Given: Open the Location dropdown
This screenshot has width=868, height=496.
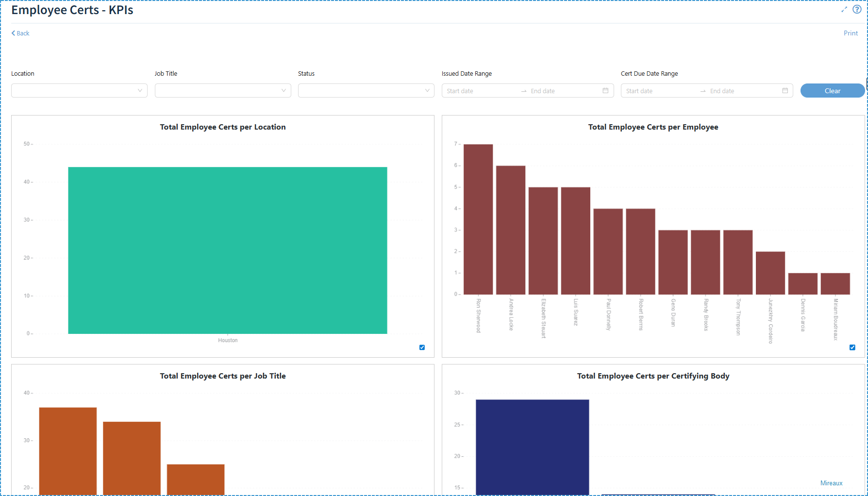Looking at the screenshot, I should pos(79,91).
